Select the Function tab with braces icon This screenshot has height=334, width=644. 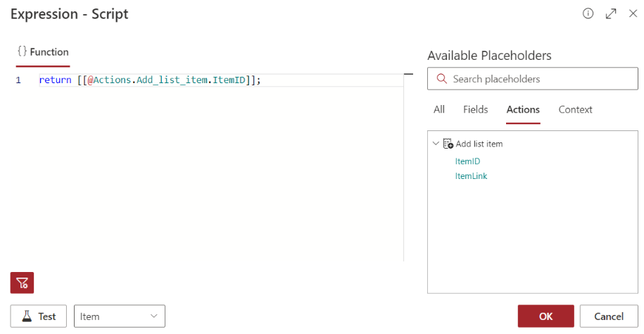point(43,52)
